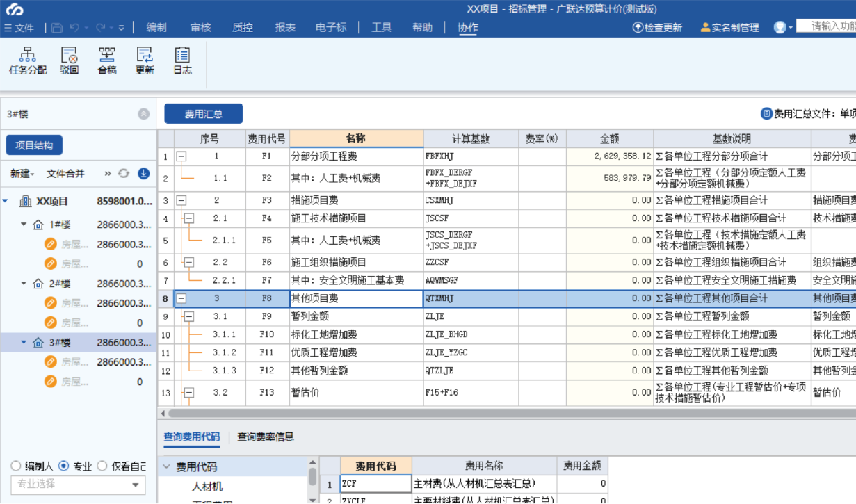This screenshot has width=856, height=504.
Task: Select the 编制人 radio button
Action: click(x=16, y=466)
